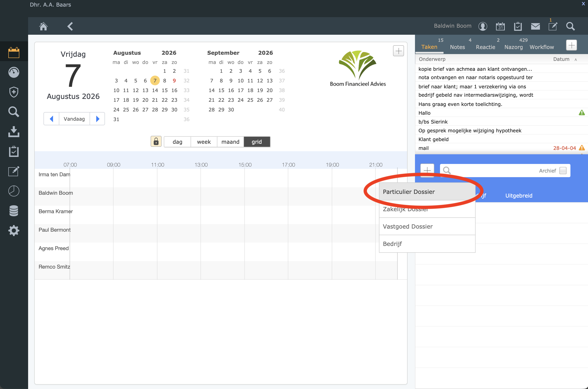Screen dimensions: 588x389
Task: Open the Uitgebreid search link
Action: [x=519, y=196]
